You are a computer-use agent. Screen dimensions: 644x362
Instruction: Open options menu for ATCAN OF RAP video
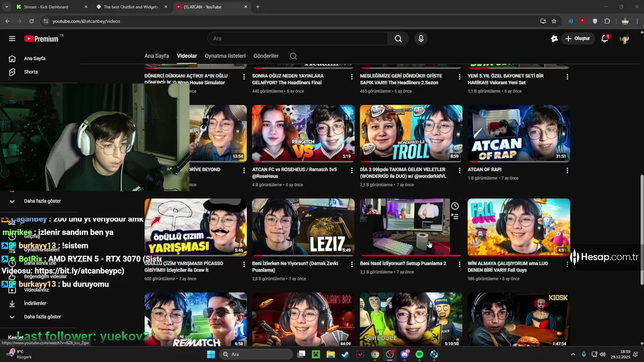tap(567, 170)
